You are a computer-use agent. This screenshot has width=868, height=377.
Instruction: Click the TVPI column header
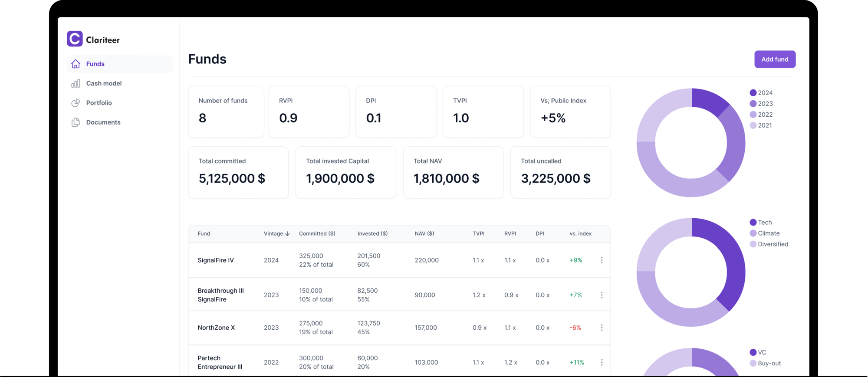click(x=478, y=234)
